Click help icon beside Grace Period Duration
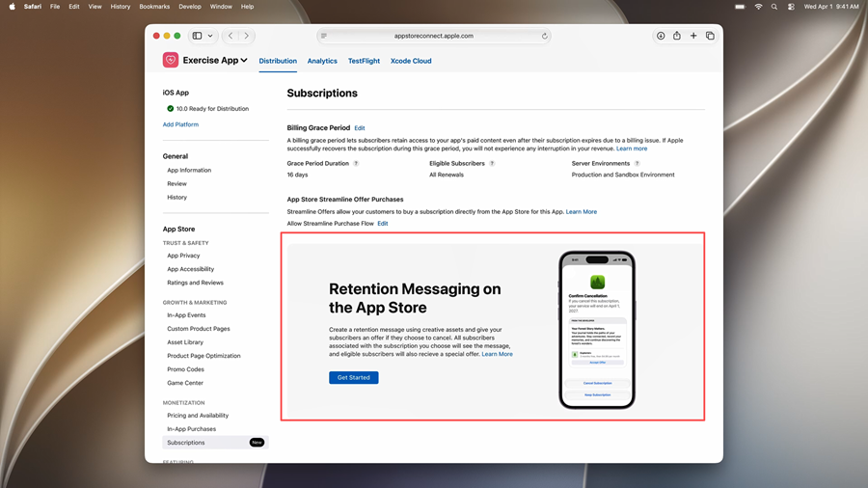This screenshot has height=488, width=868. [x=356, y=164]
